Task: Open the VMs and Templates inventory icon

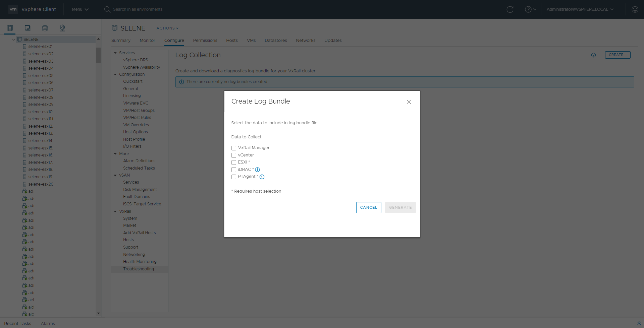Action: click(28, 28)
